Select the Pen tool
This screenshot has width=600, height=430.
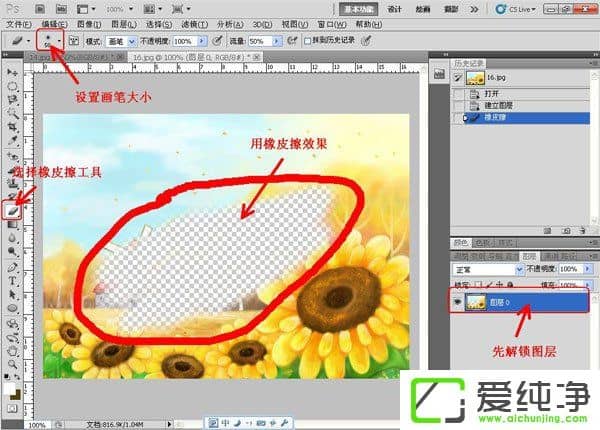tap(13, 267)
